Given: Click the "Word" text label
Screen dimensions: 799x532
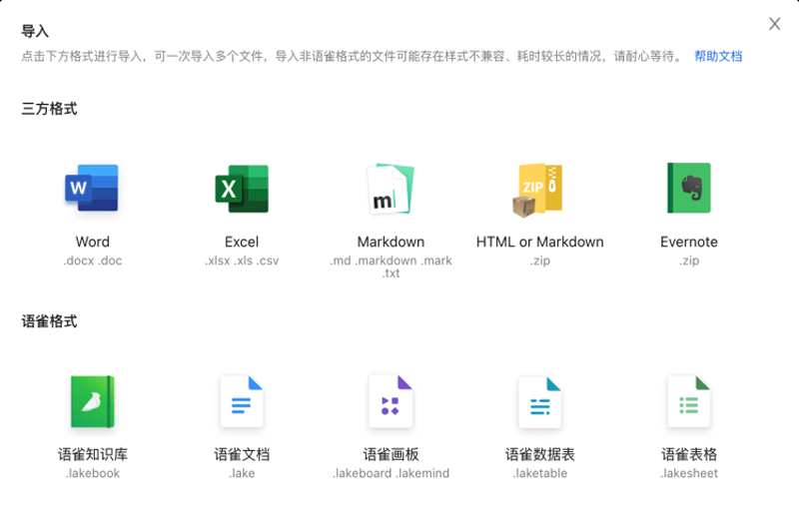Looking at the screenshot, I should tap(92, 242).
